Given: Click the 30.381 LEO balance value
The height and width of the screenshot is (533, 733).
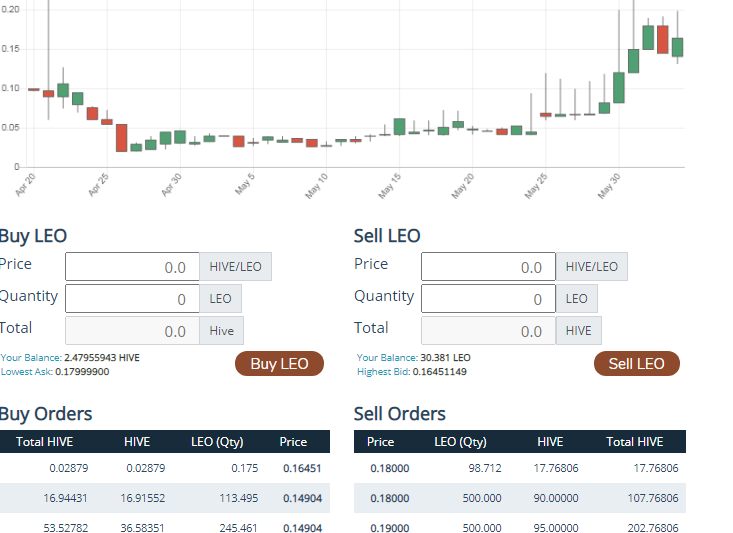Looking at the screenshot, I should click(446, 358).
